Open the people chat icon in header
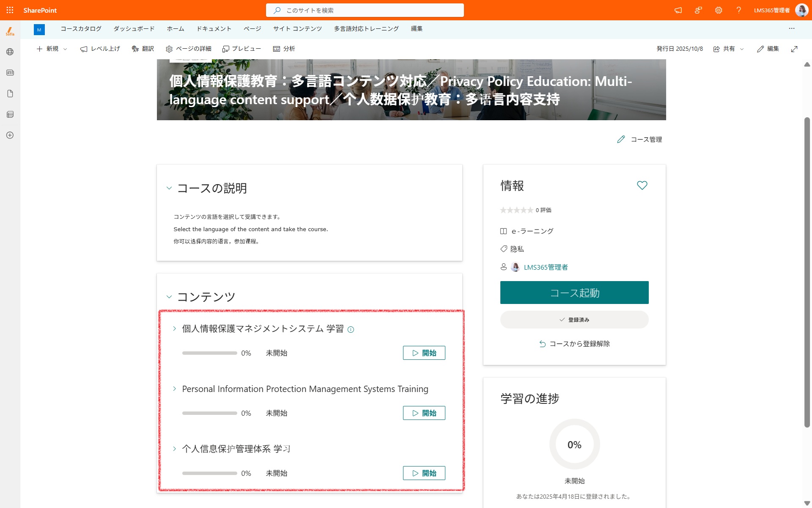Viewport: 812px width, 508px height. (x=698, y=10)
